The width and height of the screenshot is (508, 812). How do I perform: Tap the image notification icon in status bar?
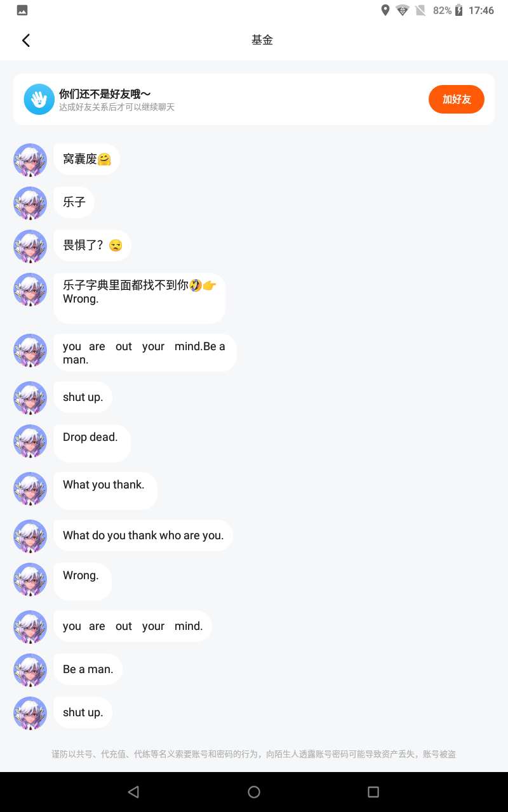(x=22, y=10)
